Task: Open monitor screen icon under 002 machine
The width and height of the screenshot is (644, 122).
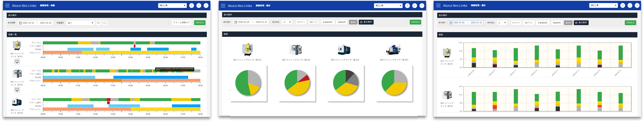Action: click(17, 90)
